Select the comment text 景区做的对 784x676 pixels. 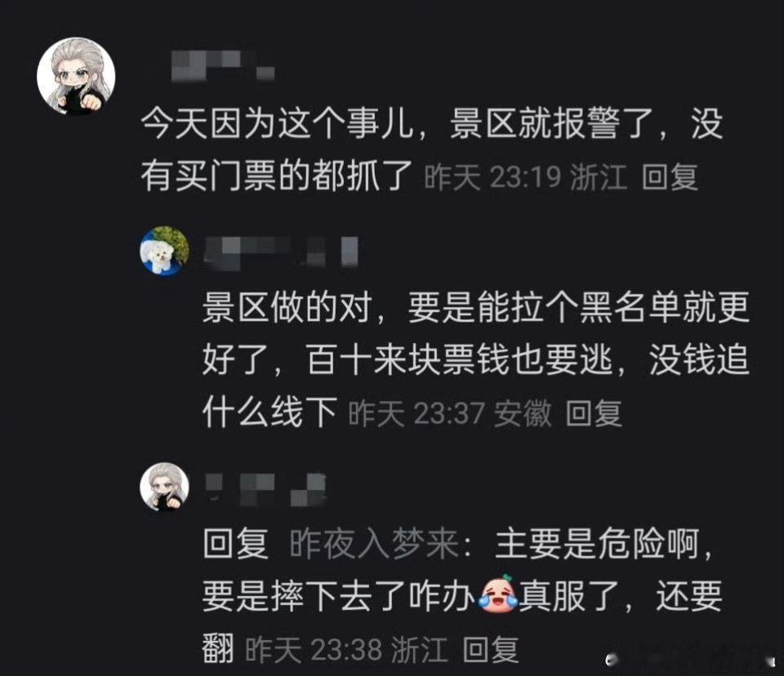point(287,306)
